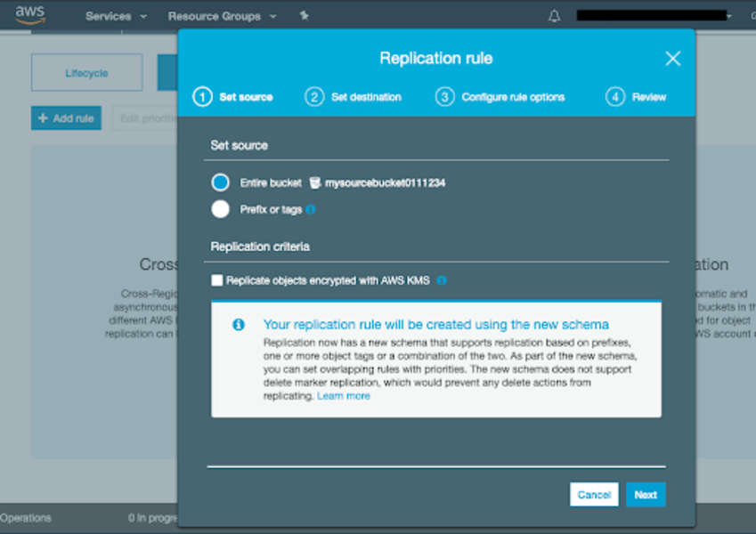Image resolution: width=756 pixels, height=534 pixels.
Task: Click the Next button
Action: (646, 495)
